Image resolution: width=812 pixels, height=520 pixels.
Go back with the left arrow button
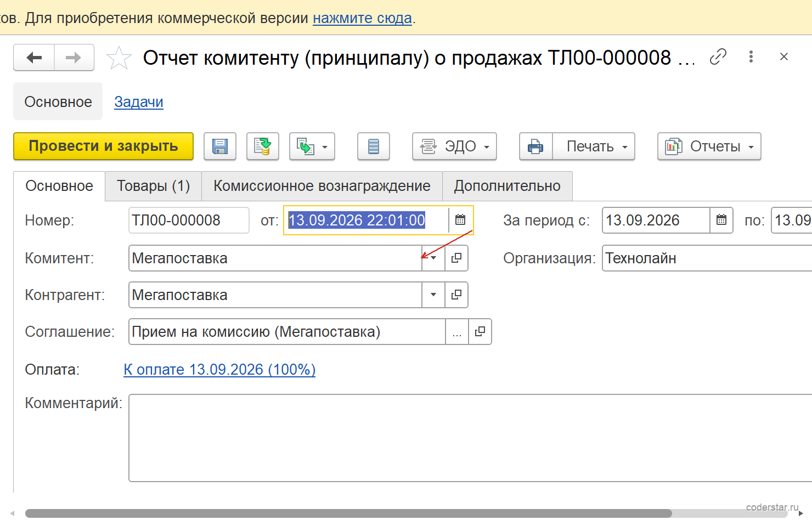(34, 58)
